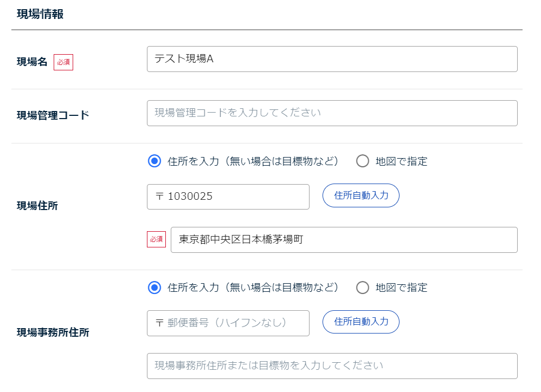Focus the 現場管理コード input field

(x=332, y=113)
